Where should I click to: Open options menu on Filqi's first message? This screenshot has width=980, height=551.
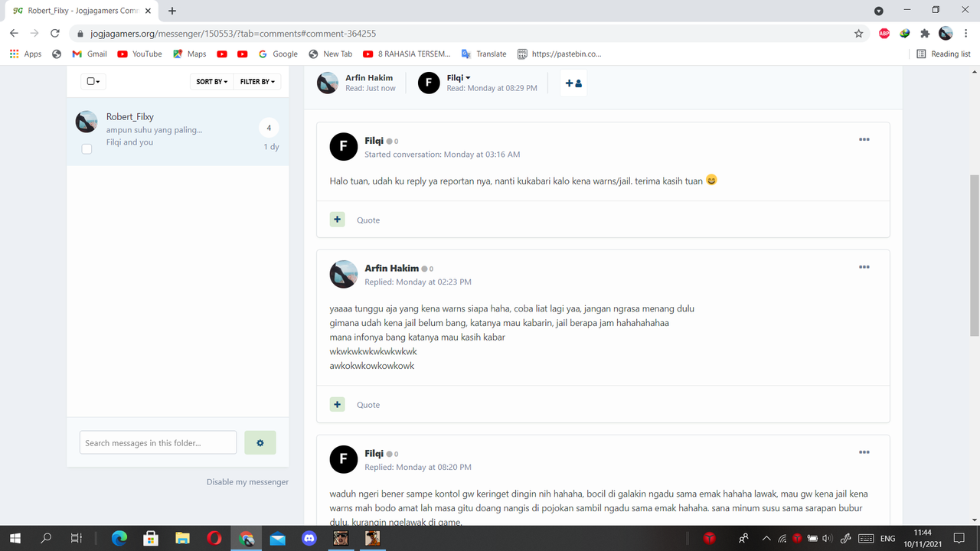click(864, 139)
